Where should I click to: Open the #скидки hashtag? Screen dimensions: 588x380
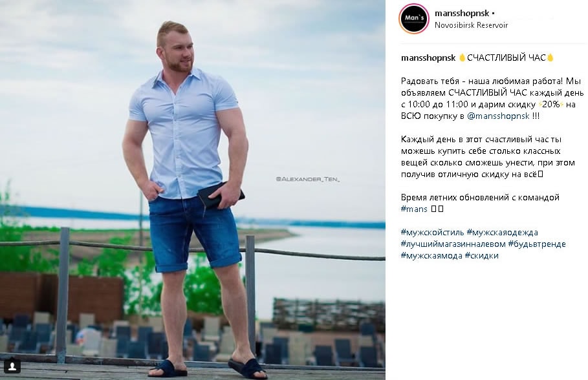click(x=481, y=255)
